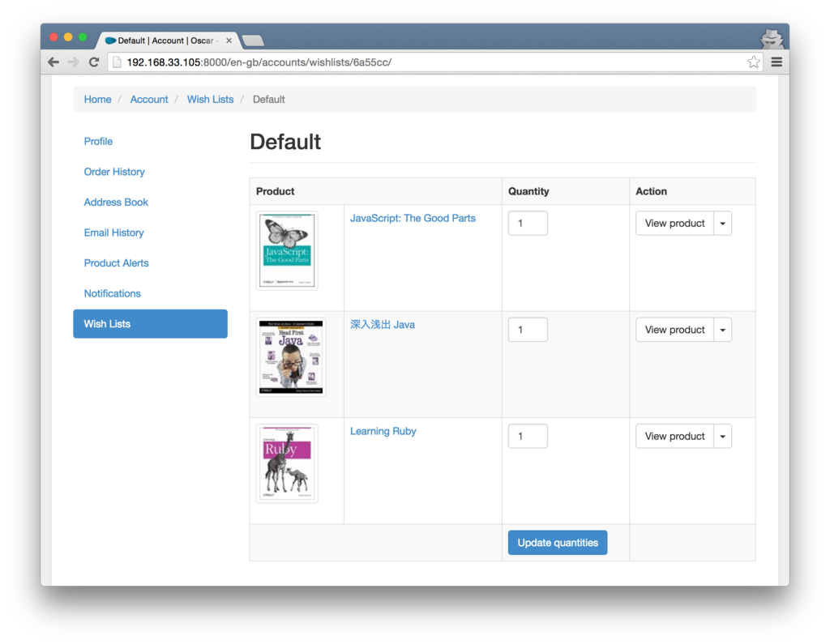Viewport: 830px width, 644px height.
Task: Edit quantity field for JavaScript: The Good Parts
Action: tap(528, 224)
